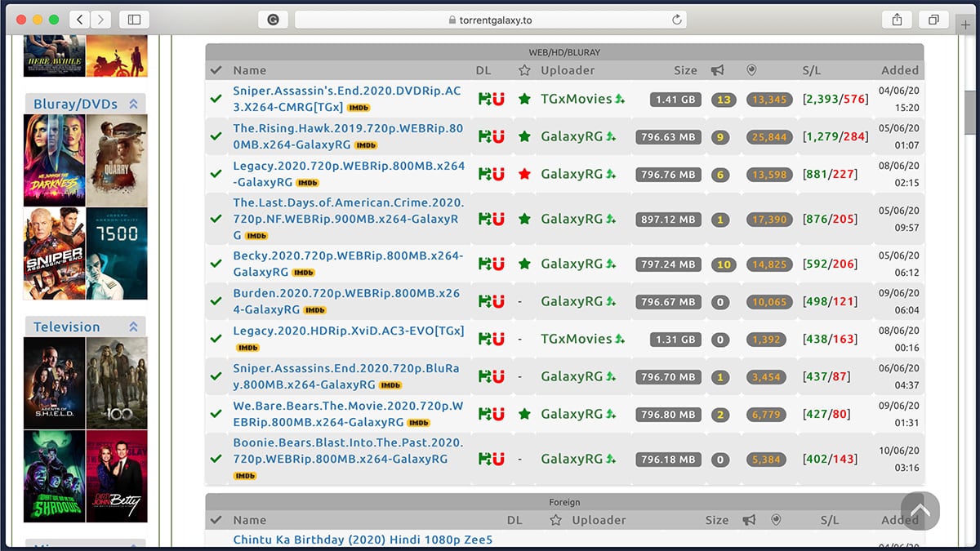Open red magnet link for Becky.2020
Image resolution: width=980 pixels, height=551 pixels.
[498, 264]
